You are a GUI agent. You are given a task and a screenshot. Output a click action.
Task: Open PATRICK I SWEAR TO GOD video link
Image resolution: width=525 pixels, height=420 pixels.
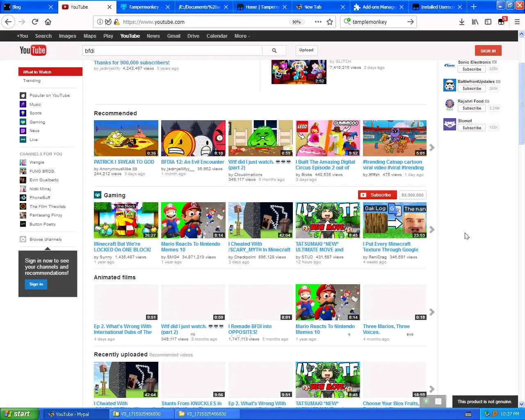tap(124, 162)
